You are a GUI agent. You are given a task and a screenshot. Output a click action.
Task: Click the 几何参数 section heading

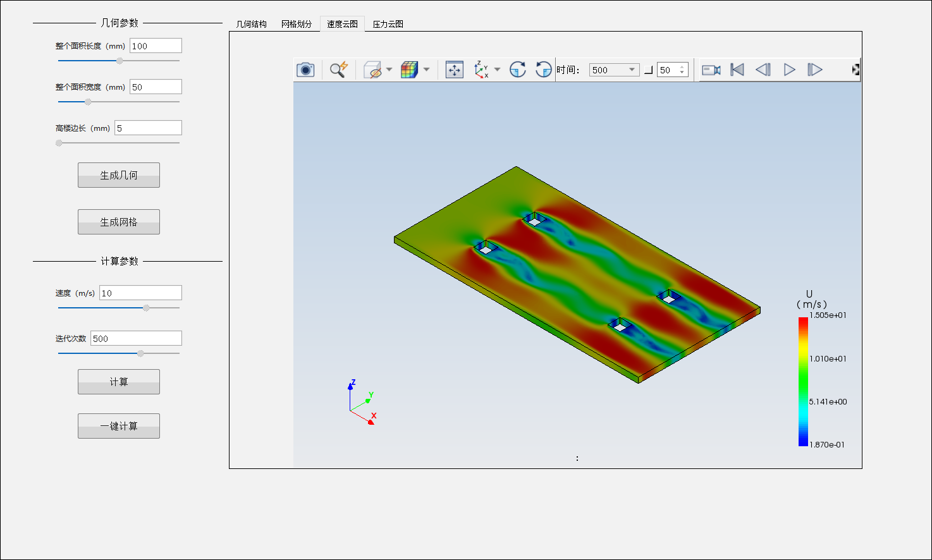(120, 23)
